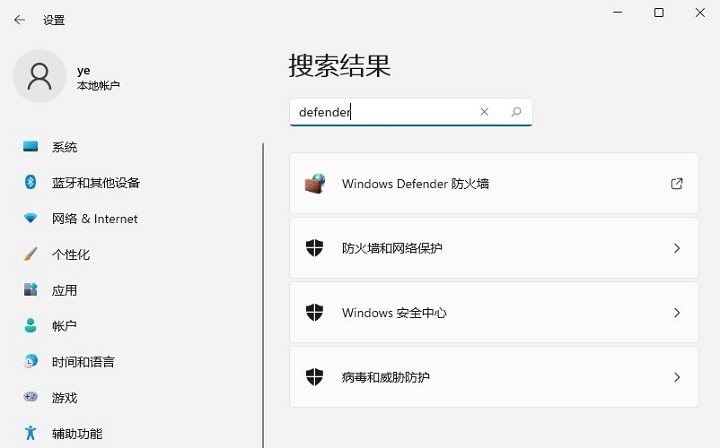The image size is (720, 448).
Task: Expand chevron on 防火墙和网络保护 row
Action: [x=677, y=248]
